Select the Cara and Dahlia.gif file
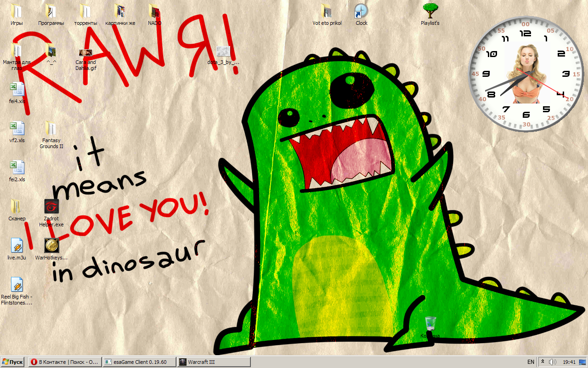The height and width of the screenshot is (368, 588). pos(85,52)
